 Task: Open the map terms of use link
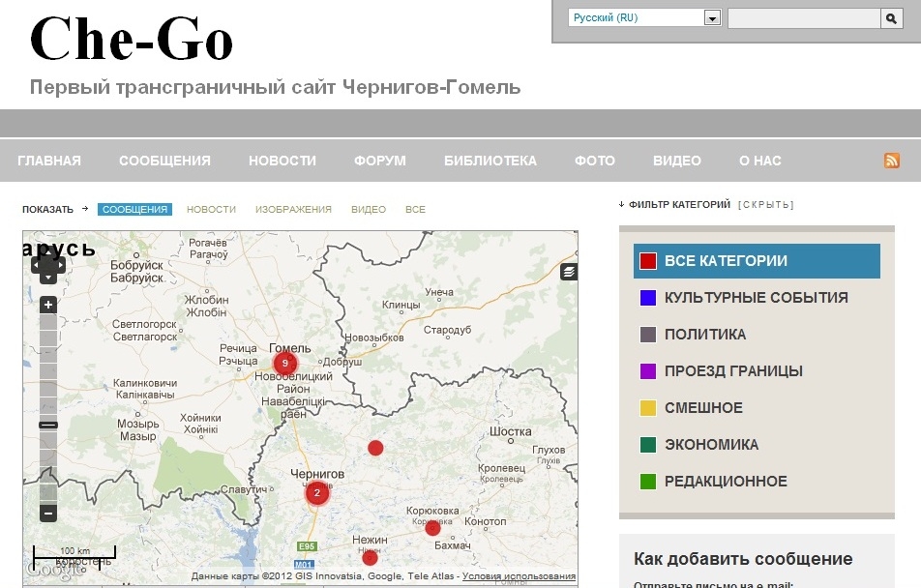coord(519,576)
